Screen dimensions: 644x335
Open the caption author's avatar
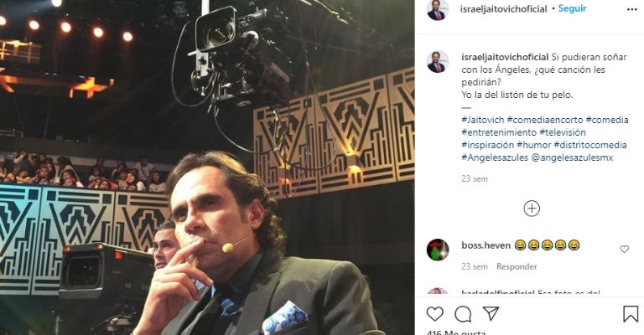438,62
